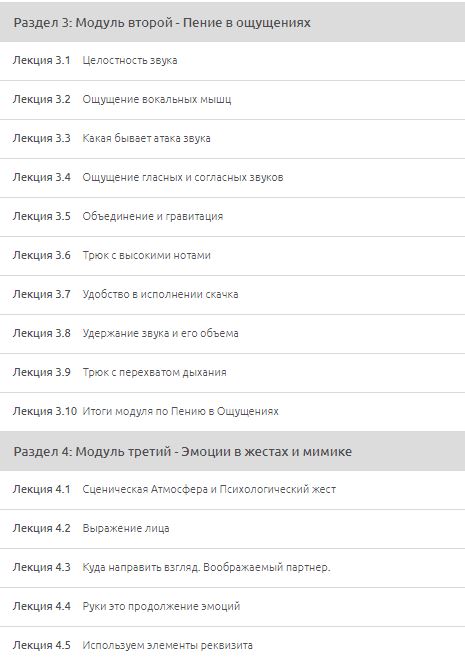Click the Лекция 4.1 row label
465x660 pixels.
(41, 489)
